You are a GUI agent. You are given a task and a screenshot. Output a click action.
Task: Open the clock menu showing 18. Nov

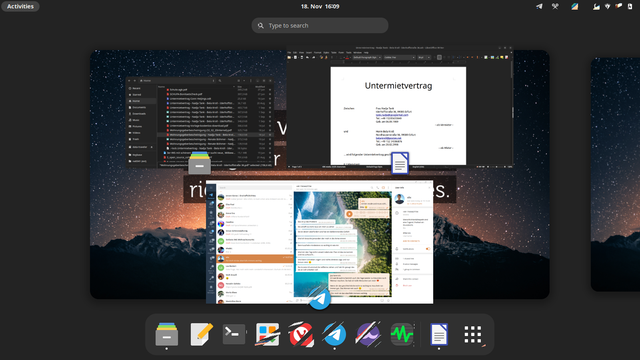pos(320,7)
